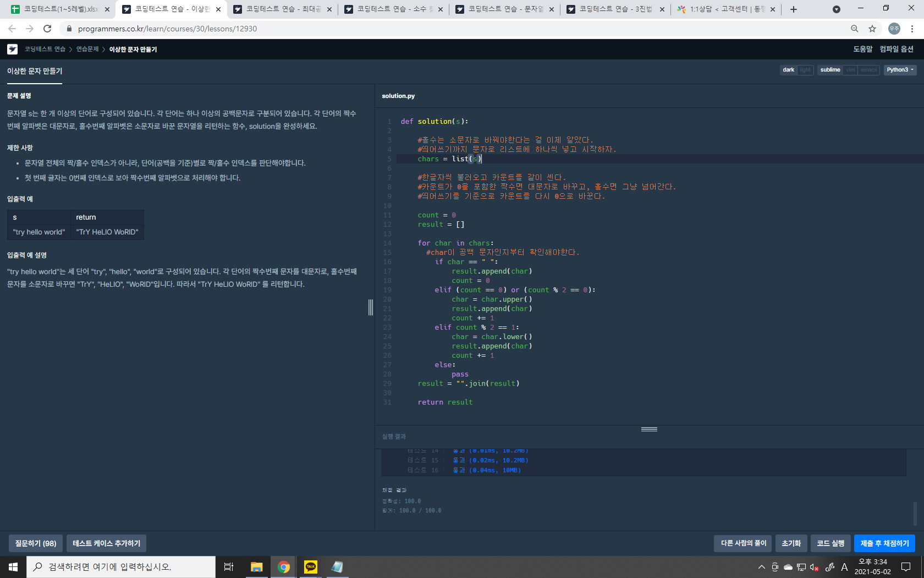The height and width of the screenshot is (578, 924).
Task: Select the sublime keybinding mode
Action: coord(830,70)
